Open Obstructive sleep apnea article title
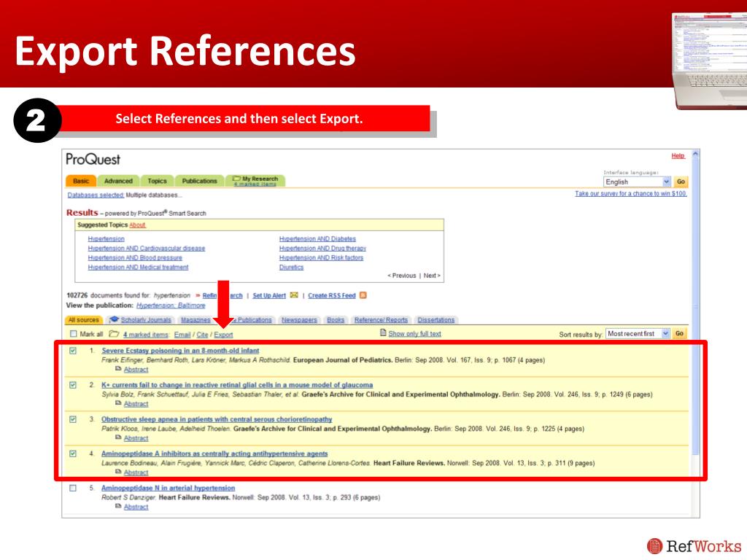747x560 pixels. [217, 419]
